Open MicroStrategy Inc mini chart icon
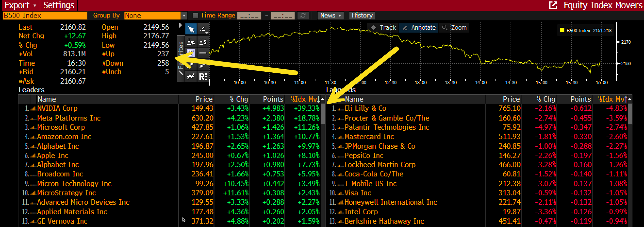This screenshot has width=644, height=227. [33, 193]
